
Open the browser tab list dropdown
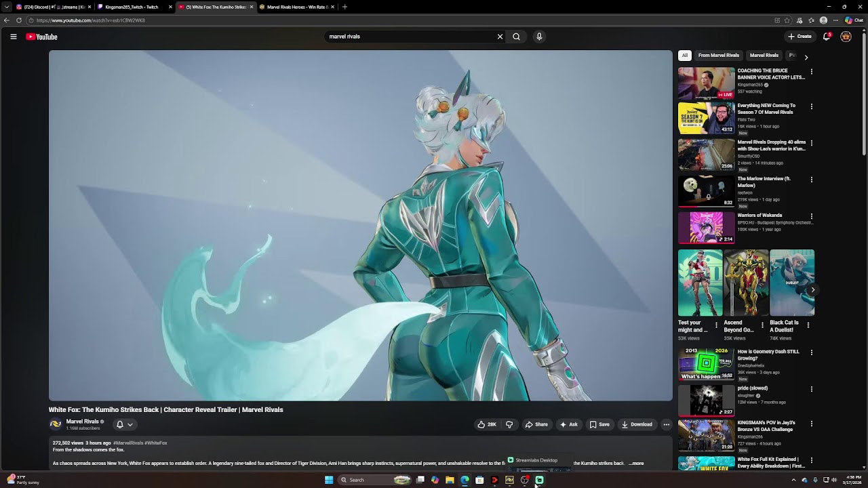pos(6,7)
